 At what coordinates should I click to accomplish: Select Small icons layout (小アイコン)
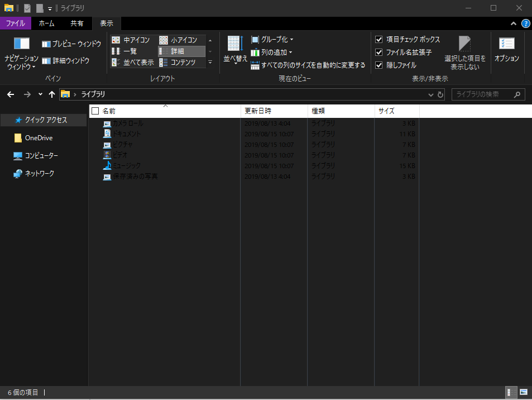click(179, 40)
